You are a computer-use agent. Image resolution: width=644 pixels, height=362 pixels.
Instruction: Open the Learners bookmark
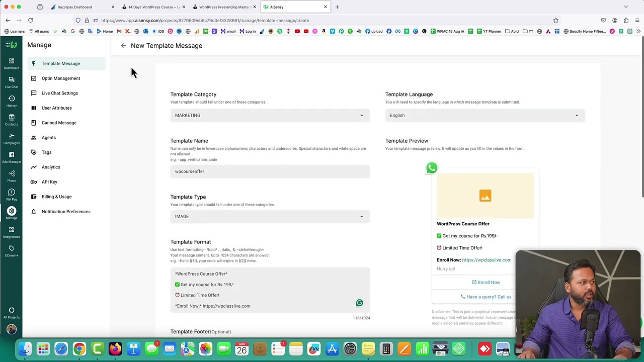pyautogui.click(x=14, y=31)
